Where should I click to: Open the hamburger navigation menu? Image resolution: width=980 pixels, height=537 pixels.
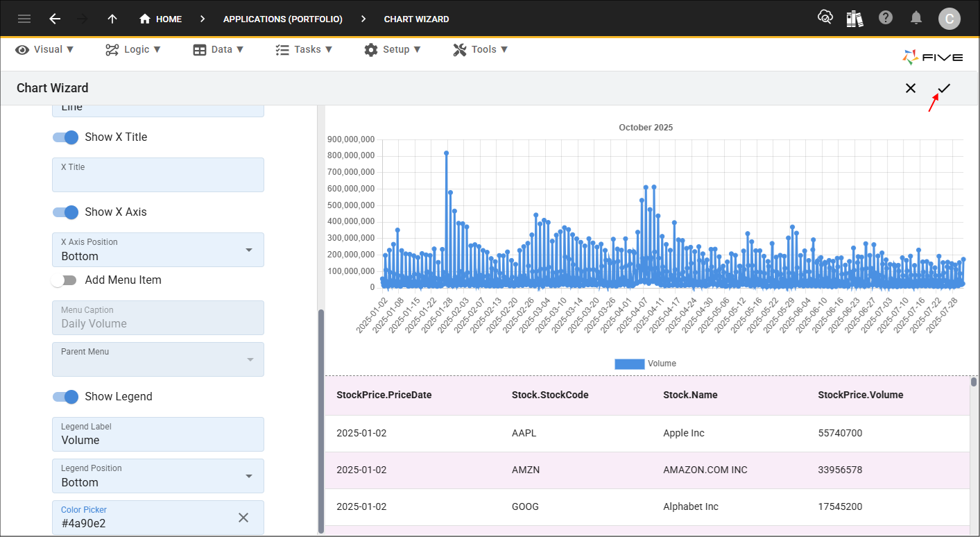[24, 19]
